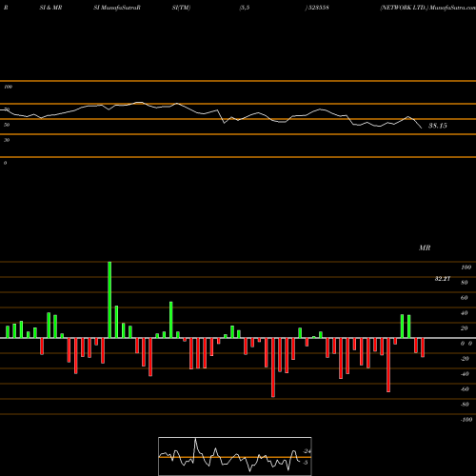Viewport: 476px width, 476px height.
Task: Click the 32.27 value in MR panel
Action: (443, 279)
